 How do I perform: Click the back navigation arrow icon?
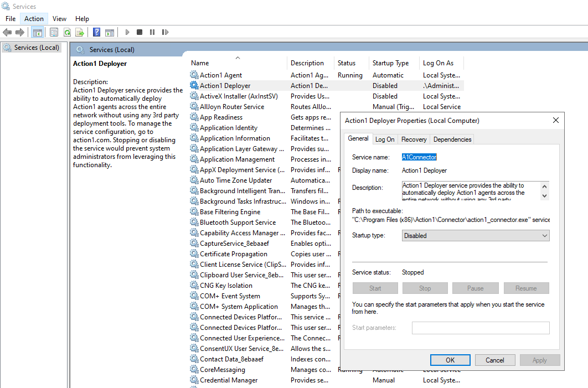[7, 32]
